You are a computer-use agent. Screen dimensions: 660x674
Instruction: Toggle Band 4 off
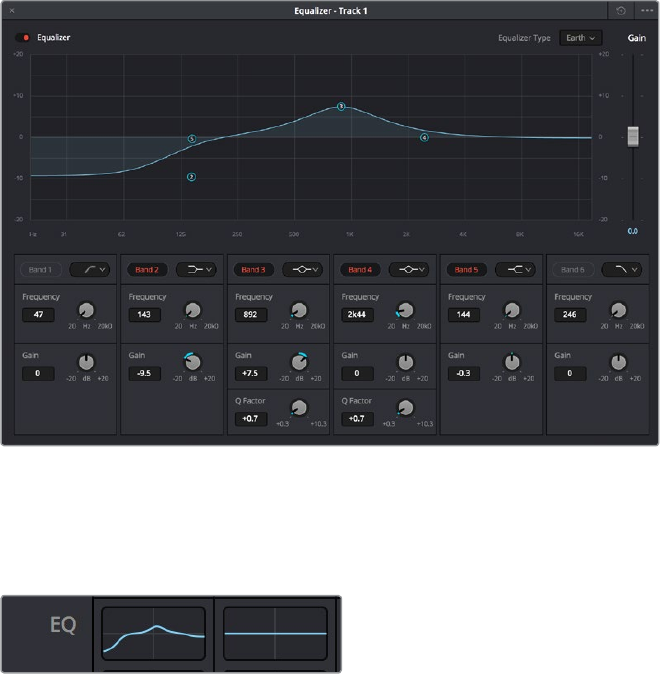pyautogui.click(x=360, y=270)
